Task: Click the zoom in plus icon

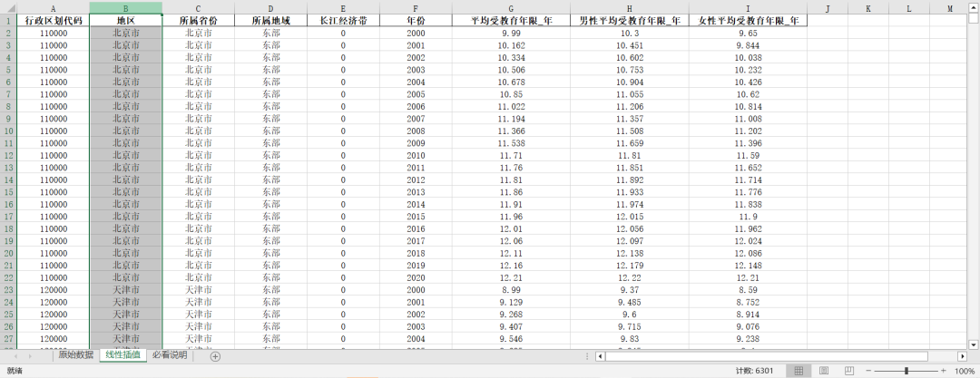Action: [x=945, y=371]
